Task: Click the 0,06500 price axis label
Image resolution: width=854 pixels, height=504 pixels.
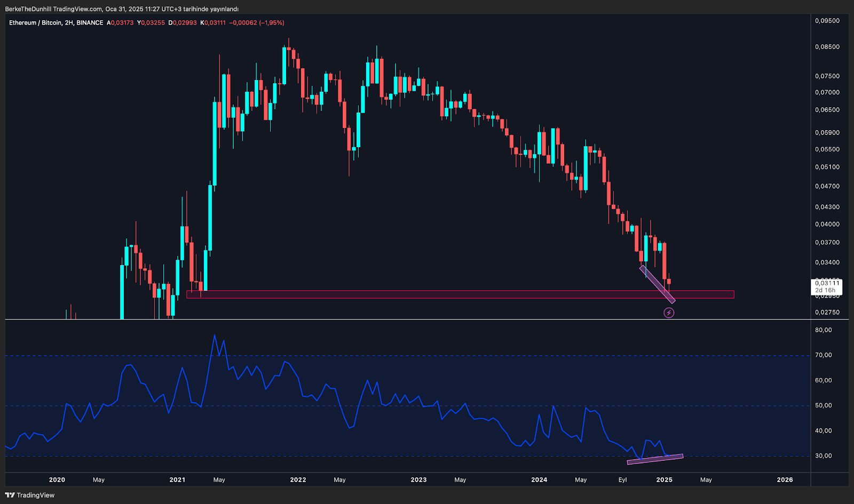Action: point(827,110)
